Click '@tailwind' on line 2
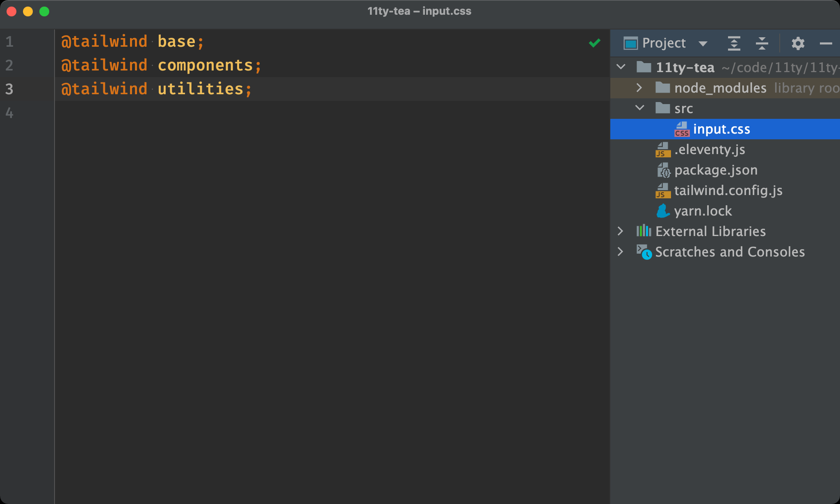Screen dimensions: 840x504 (x=104, y=66)
